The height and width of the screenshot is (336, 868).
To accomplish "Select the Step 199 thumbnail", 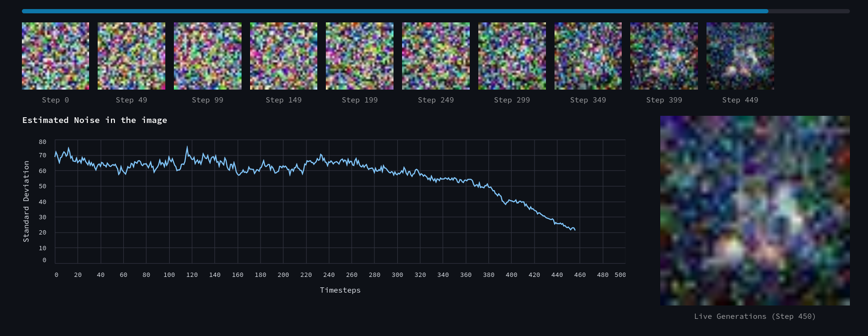I will point(360,56).
